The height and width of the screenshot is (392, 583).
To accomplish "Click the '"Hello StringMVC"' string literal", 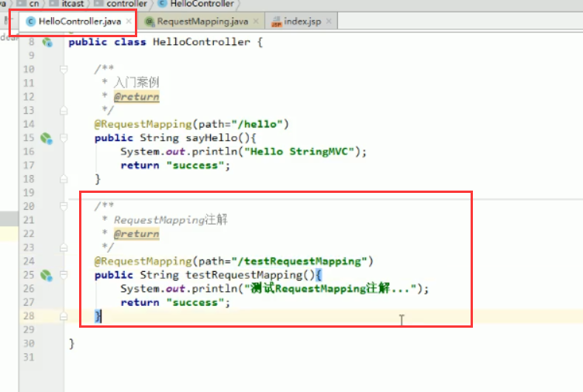I will coord(299,152).
